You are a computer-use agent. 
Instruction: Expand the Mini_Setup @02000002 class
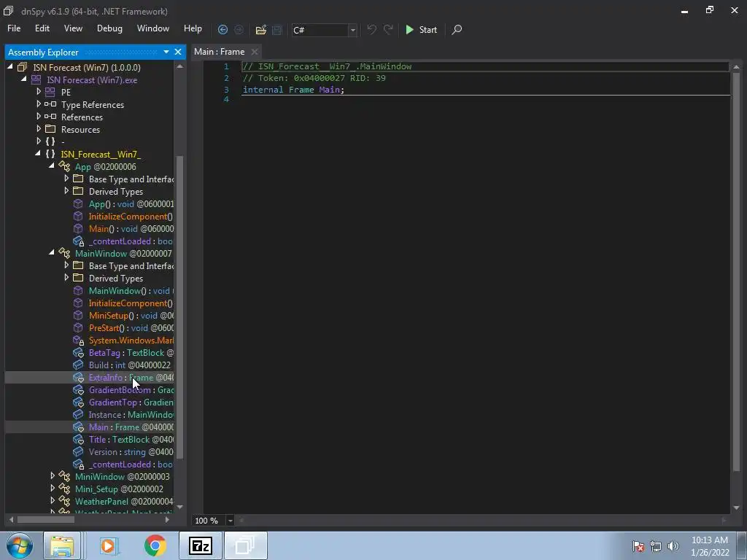pyautogui.click(x=53, y=488)
